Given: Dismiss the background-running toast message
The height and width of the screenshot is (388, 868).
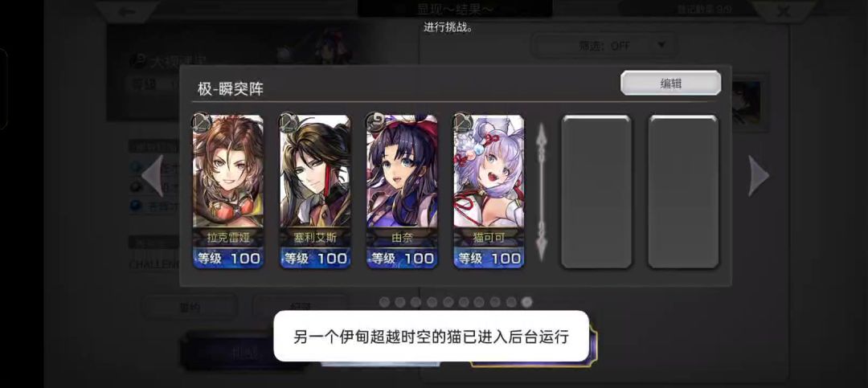Looking at the screenshot, I should tap(432, 336).
